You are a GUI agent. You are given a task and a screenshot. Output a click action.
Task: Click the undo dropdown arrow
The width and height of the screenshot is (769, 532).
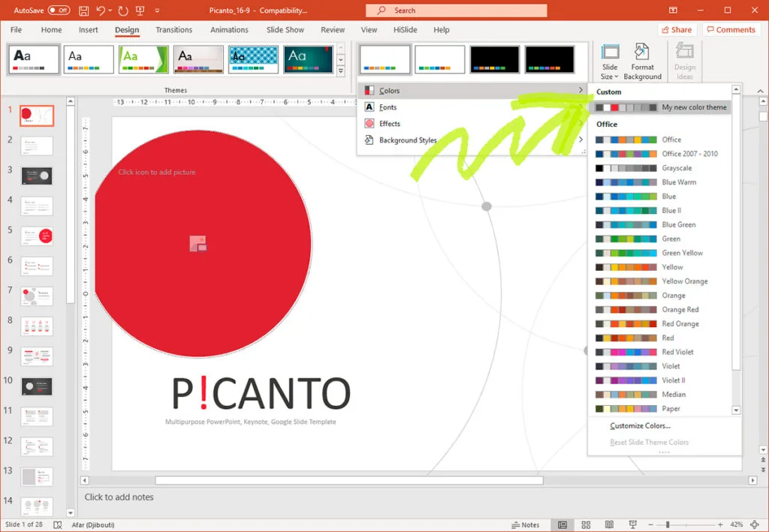pos(110,11)
